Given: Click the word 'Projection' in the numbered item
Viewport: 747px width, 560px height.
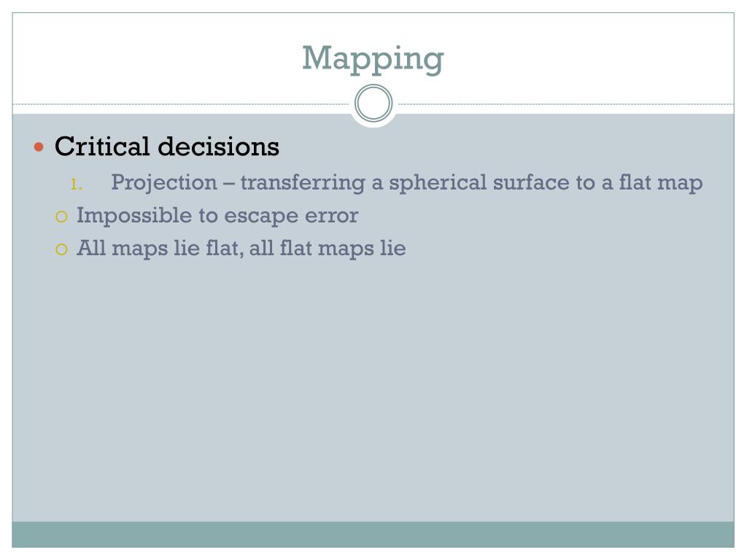Looking at the screenshot, I should pos(164,183).
